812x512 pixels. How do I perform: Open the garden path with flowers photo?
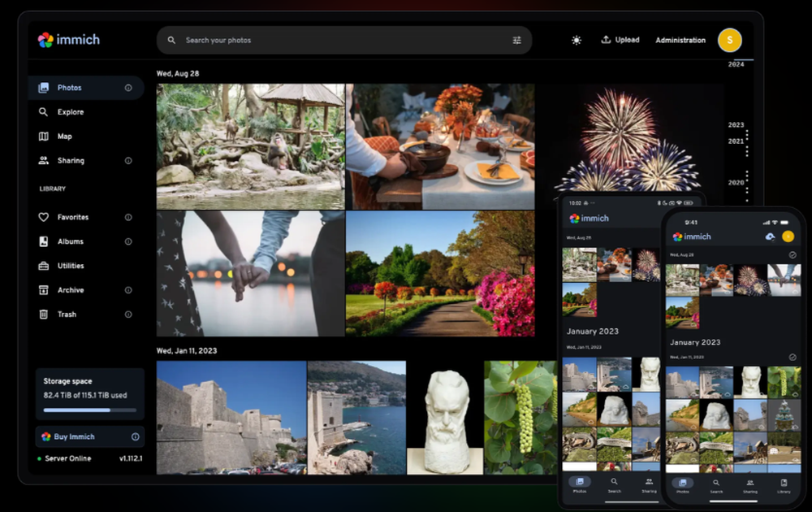pos(440,274)
